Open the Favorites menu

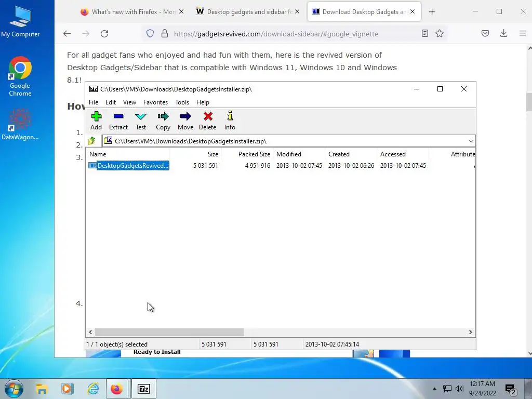click(x=155, y=102)
